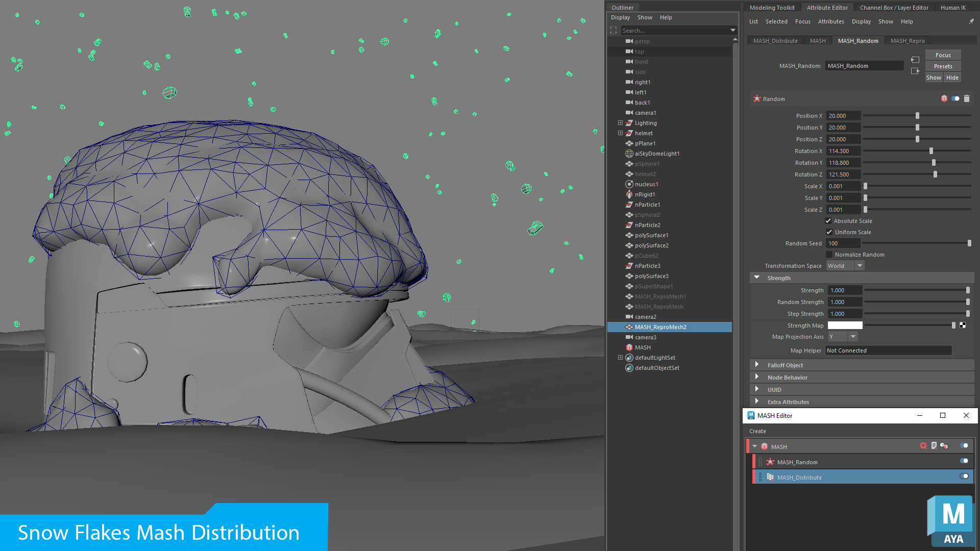Disable the MASH_Distribute node toggle
The width and height of the screenshot is (980, 551).
click(x=964, y=477)
